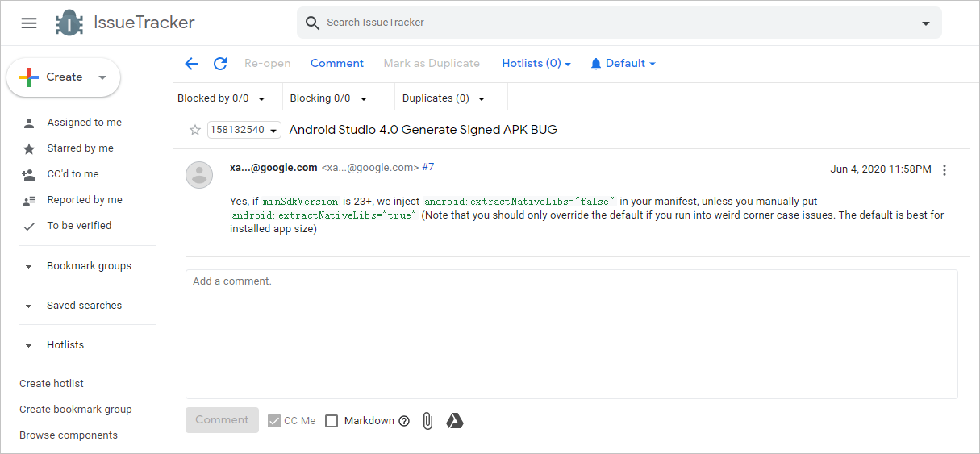The width and height of the screenshot is (980, 454).
Task: Click the Create button
Action: click(x=64, y=77)
